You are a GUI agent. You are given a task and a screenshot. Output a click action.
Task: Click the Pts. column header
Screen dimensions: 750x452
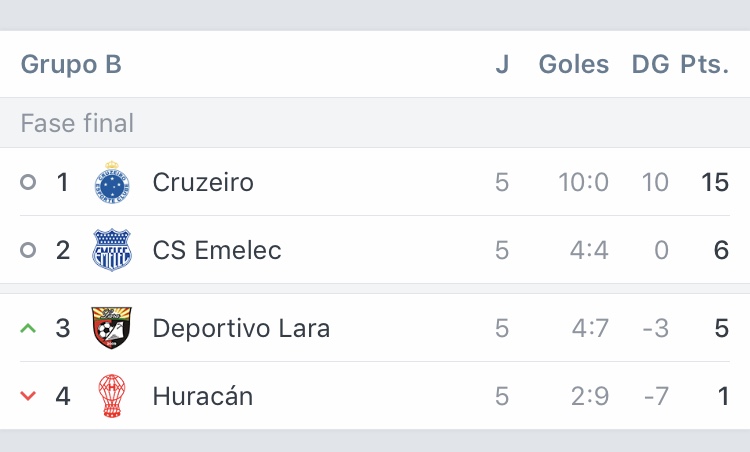coord(705,65)
